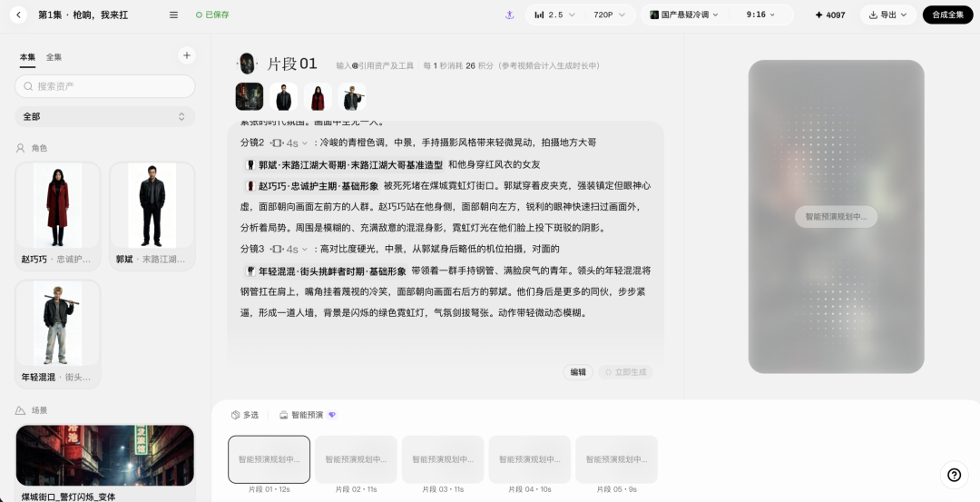Image resolution: width=980 pixels, height=502 pixels.
Task: Focus the 搜索资产 search field
Action: [x=105, y=86]
